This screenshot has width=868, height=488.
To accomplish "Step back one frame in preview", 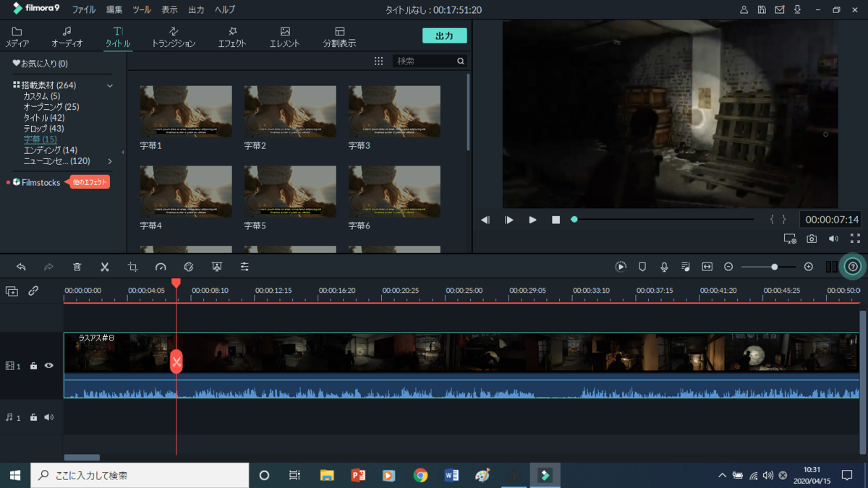I will [485, 220].
